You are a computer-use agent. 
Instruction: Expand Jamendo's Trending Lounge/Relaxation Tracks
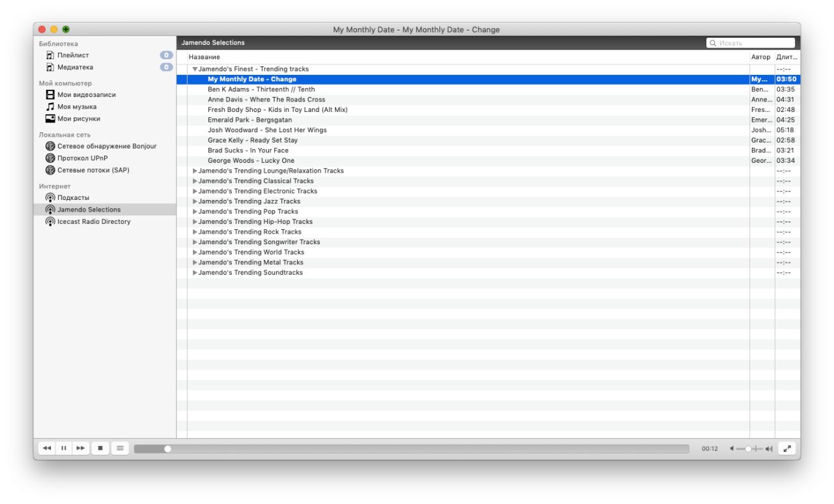[194, 171]
